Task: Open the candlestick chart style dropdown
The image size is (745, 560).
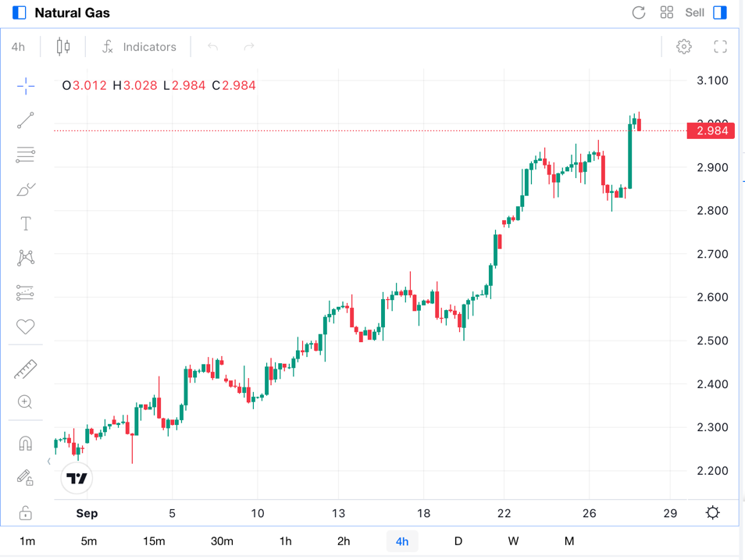Action: coord(63,47)
